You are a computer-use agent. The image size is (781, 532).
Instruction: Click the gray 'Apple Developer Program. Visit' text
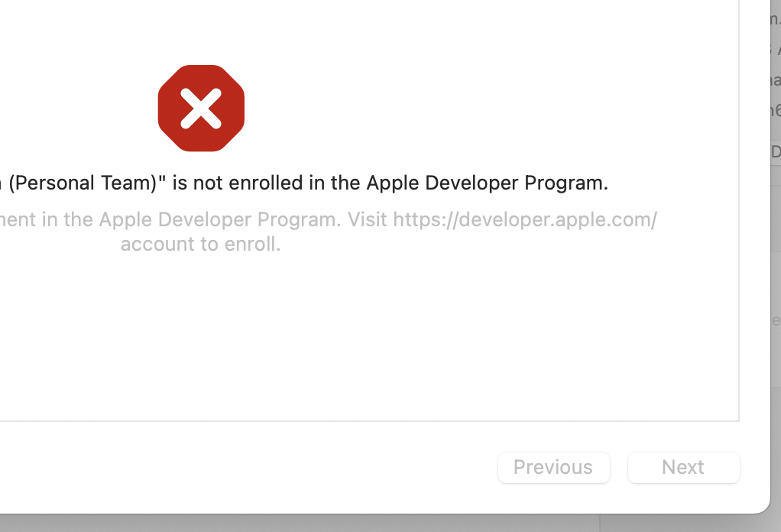click(242, 219)
